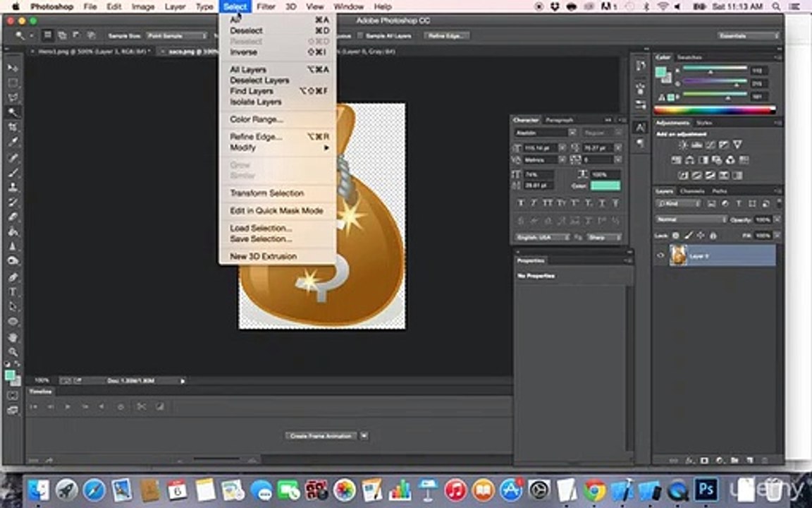Click the layer thumbnail in Layers panel
Image resolution: width=812 pixels, height=508 pixels.
(678, 255)
